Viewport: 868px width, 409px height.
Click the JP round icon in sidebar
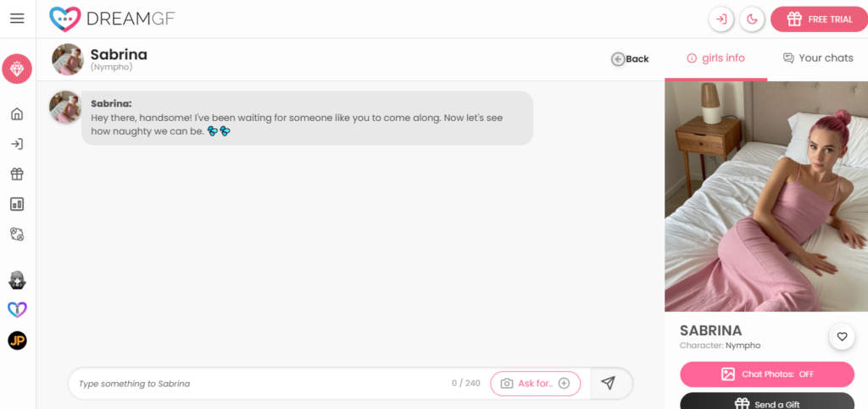click(17, 340)
